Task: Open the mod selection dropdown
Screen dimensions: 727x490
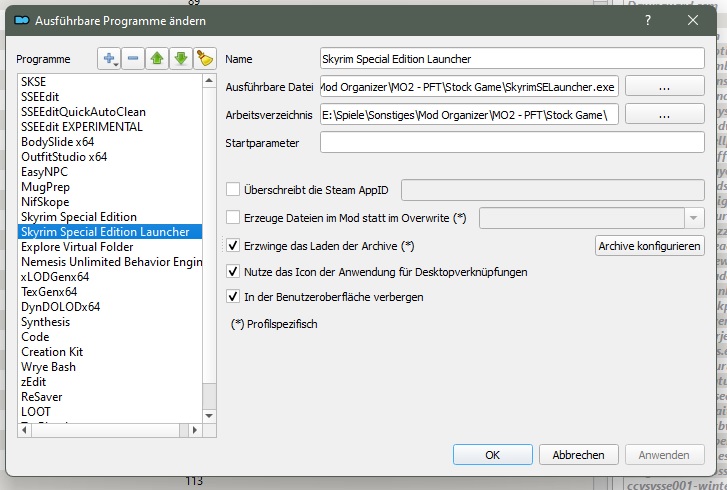Action: pos(693,217)
